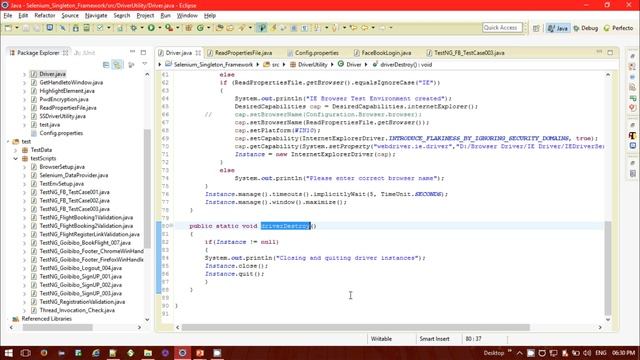This screenshot has width=640, height=360.
Task: Click the Debug gear icon in toolbar
Action: [133, 28]
